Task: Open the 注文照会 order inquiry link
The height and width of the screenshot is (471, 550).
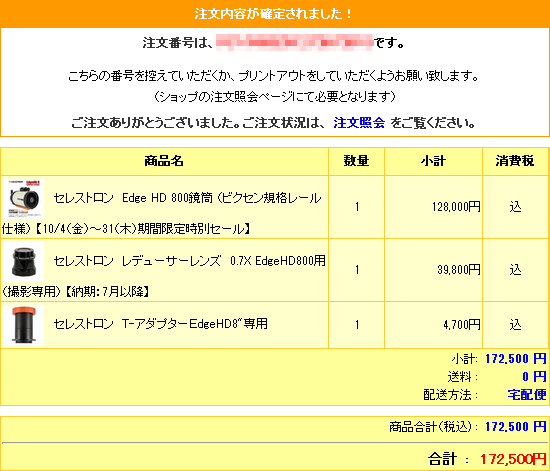Action: (x=359, y=123)
